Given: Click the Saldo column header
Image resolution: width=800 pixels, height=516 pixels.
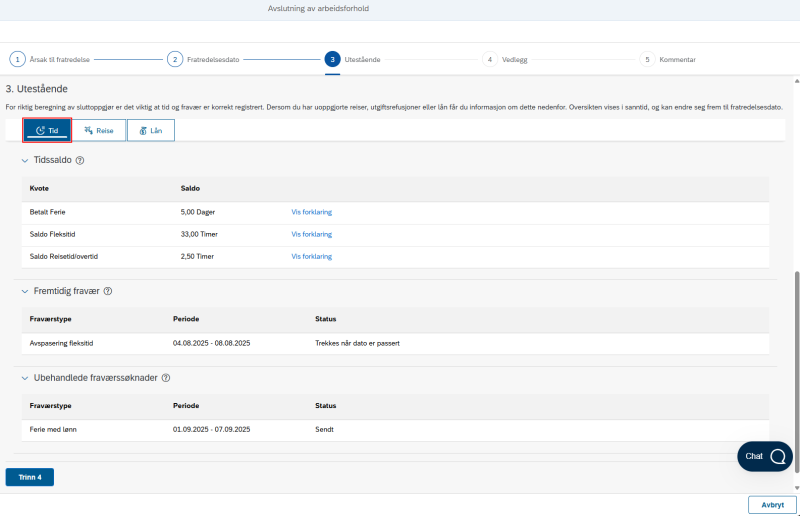Looking at the screenshot, I should [190, 188].
